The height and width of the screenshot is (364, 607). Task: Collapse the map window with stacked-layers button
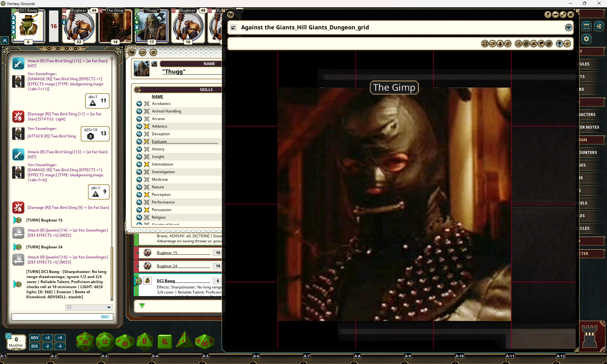tap(568, 27)
